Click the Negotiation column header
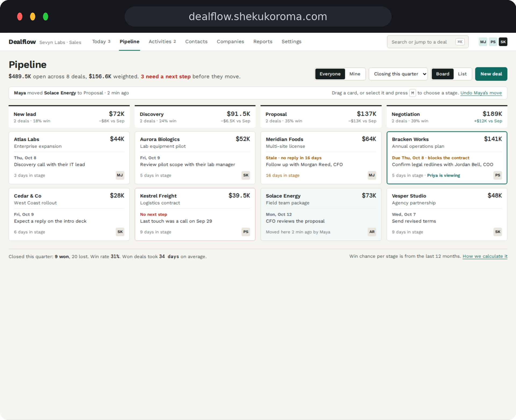The height and width of the screenshot is (420, 516). coord(447,117)
